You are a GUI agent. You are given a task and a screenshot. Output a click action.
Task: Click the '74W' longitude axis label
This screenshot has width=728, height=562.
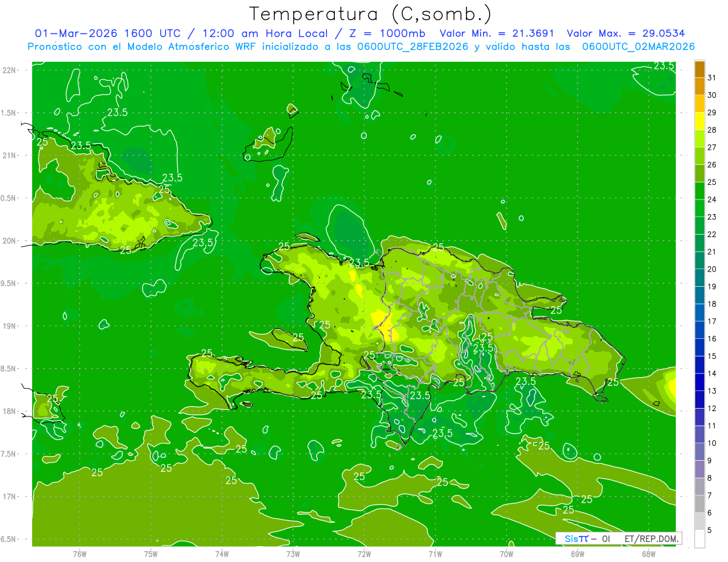pyautogui.click(x=222, y=554)
